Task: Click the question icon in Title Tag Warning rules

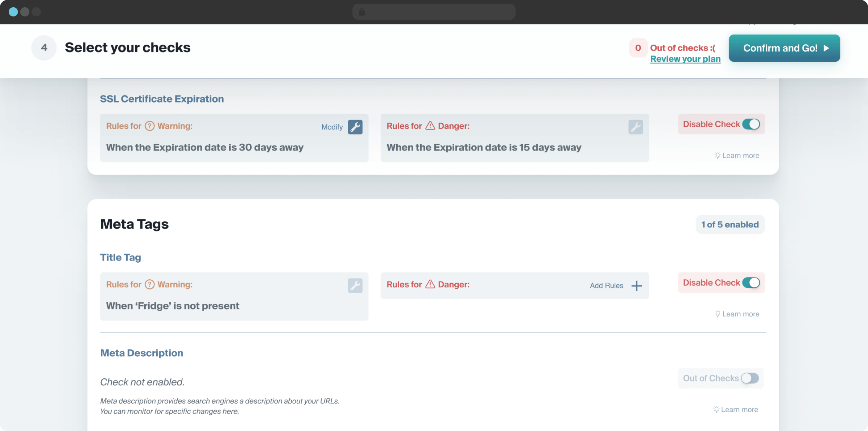Action: (x=150, y=284)
